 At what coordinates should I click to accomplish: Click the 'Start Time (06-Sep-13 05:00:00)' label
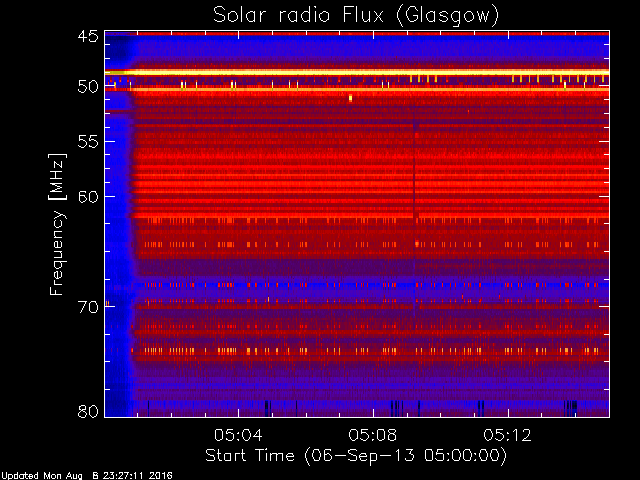tap(356, 456)
